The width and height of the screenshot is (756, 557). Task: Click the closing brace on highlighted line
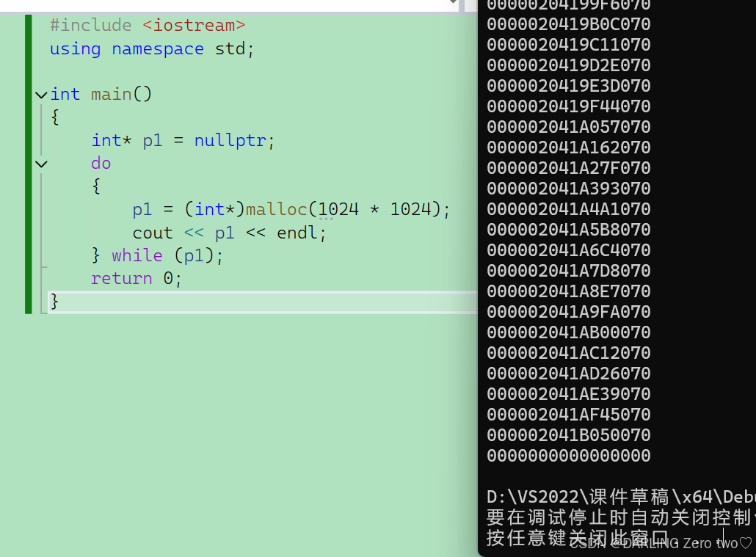click(54, 302)
